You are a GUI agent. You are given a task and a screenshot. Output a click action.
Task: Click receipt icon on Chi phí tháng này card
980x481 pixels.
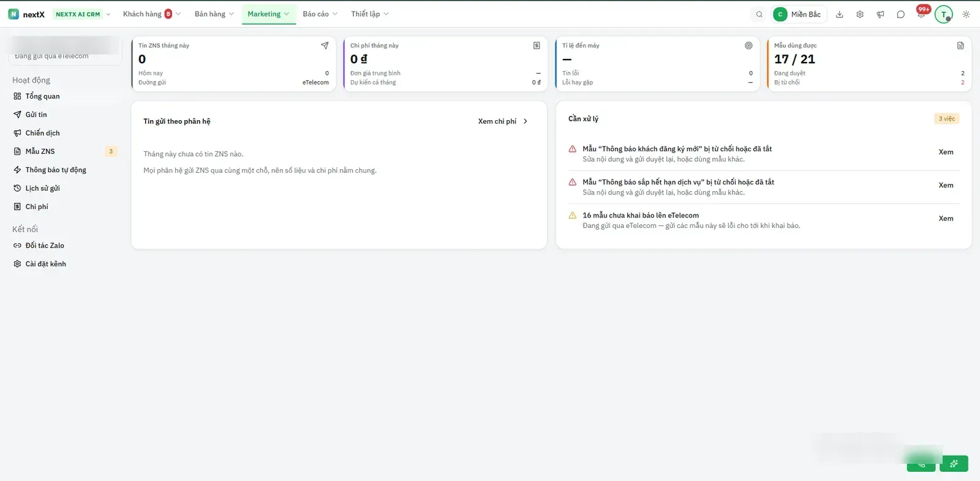tap(537, 45)
